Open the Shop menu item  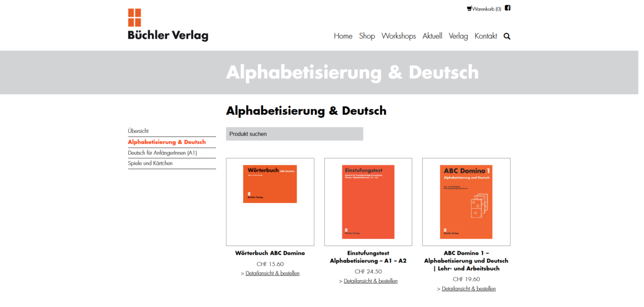coord(367,36)
